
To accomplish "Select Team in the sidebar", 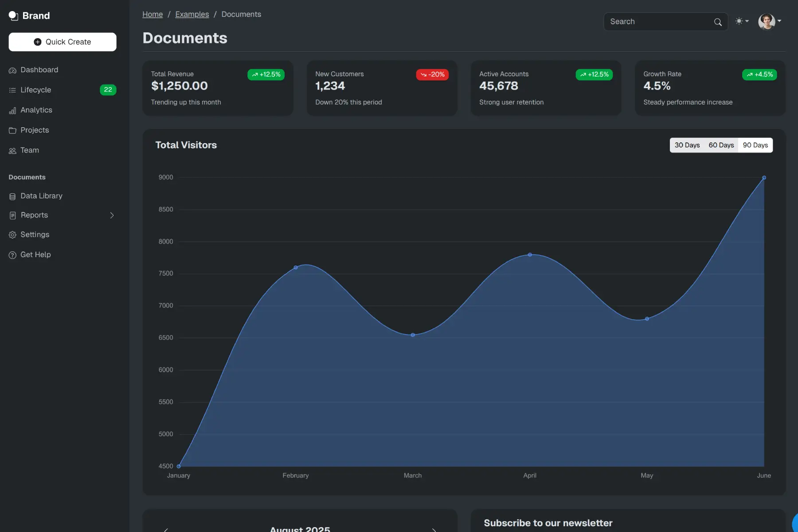I will (x=29, y=150).
